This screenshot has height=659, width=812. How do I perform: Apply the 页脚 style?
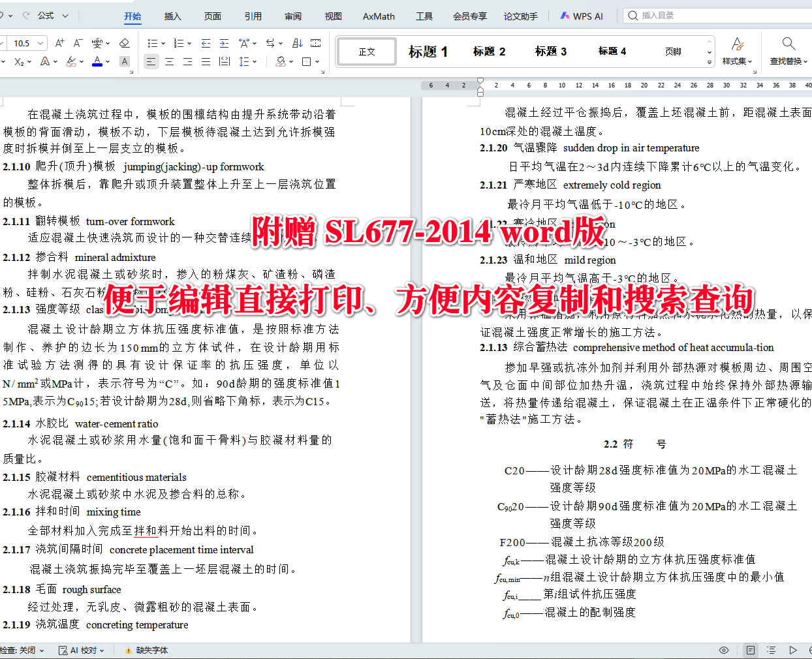tap(674, 52)
